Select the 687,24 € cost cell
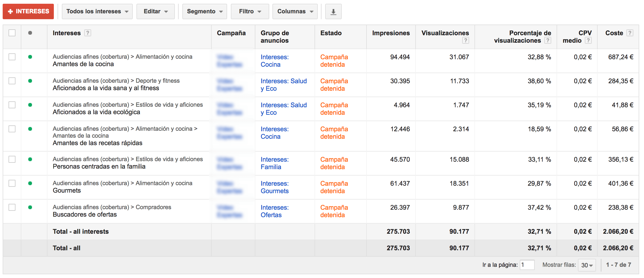The image size is (644, 278). click(x=621, y=57)
